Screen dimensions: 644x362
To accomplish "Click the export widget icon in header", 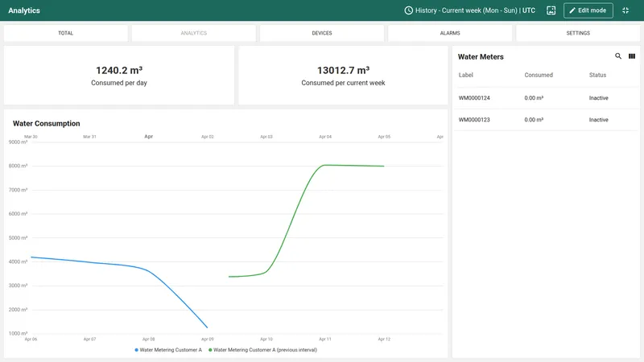I will tap(551, 10).
